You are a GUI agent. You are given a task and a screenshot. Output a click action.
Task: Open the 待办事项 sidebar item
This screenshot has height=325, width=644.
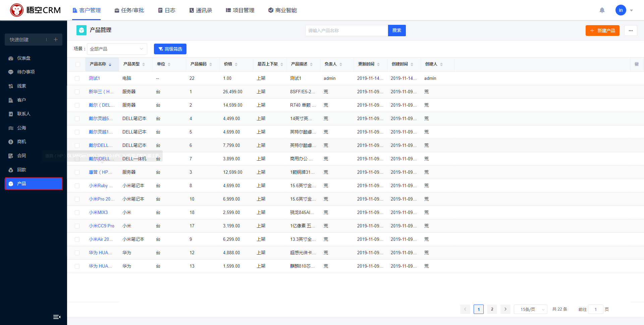34,72
